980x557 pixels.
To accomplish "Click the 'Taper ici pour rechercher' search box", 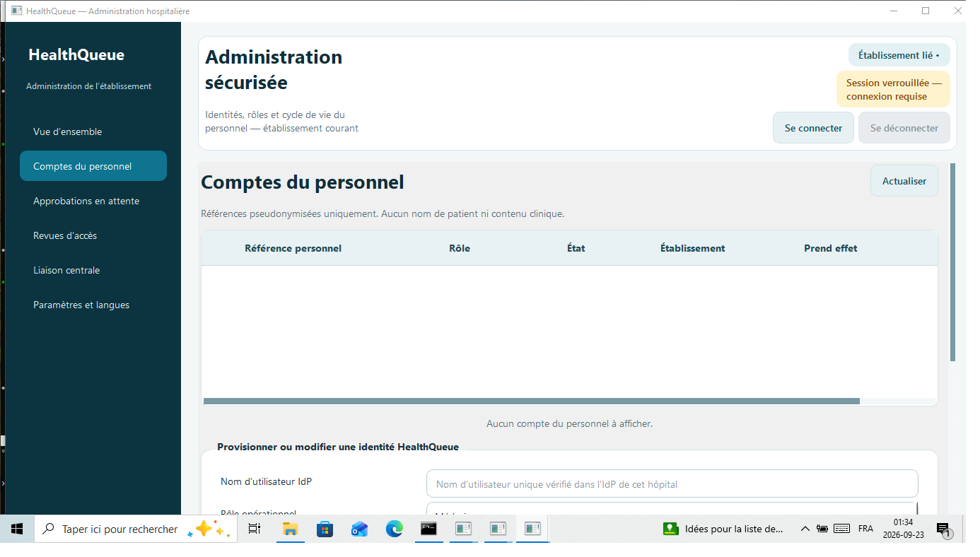I will click(136, 529).
